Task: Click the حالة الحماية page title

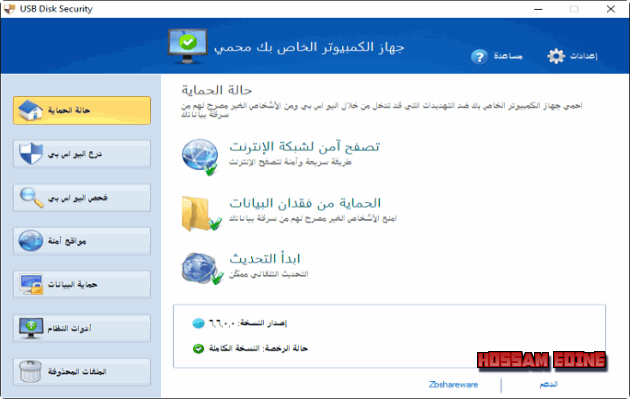Action: 217,90
